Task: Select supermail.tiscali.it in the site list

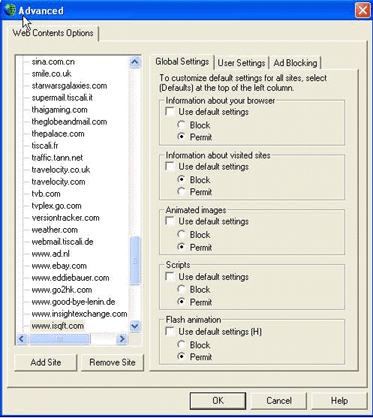Action: coord(62,98)
